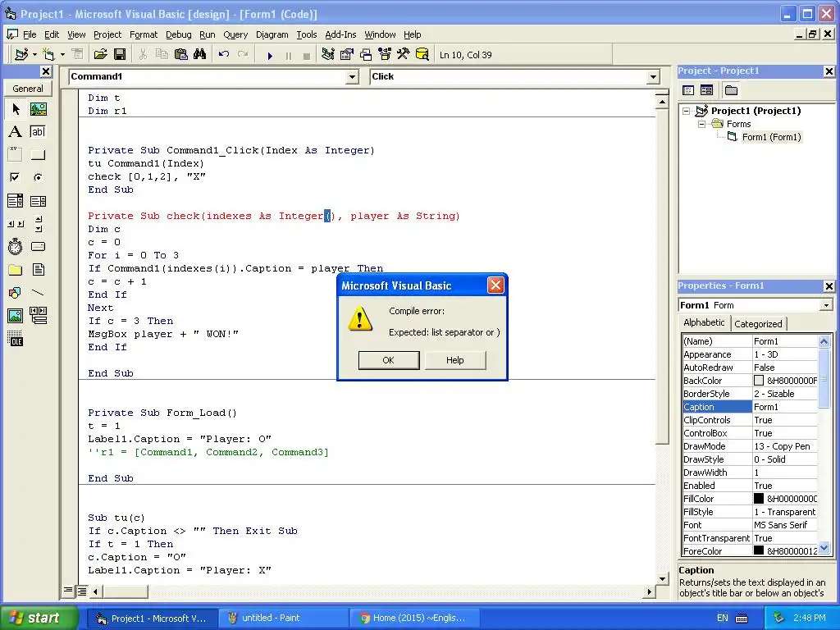Click the Toolbox toolbar icon
Image resolution: width=840 pixels, height=630 pixels.
click(x=403, y=55)
